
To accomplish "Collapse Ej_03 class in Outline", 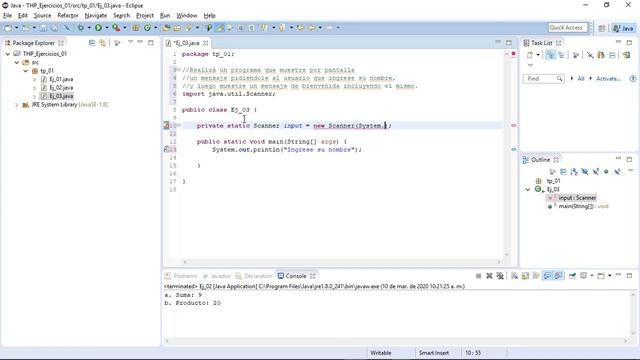I will (528, 189).
